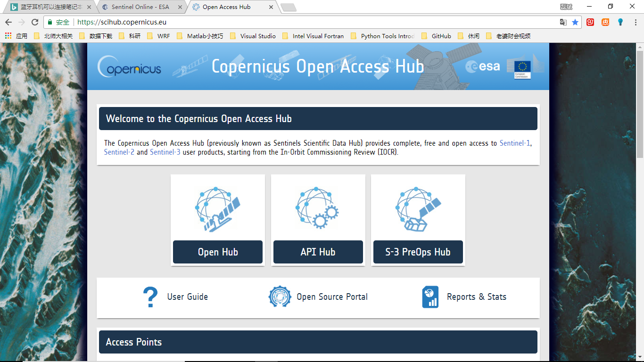Viewport: 644px width, 362px height.
Task: Open the API Hub button
Action: pyautogui.click(x=318, y=252)
